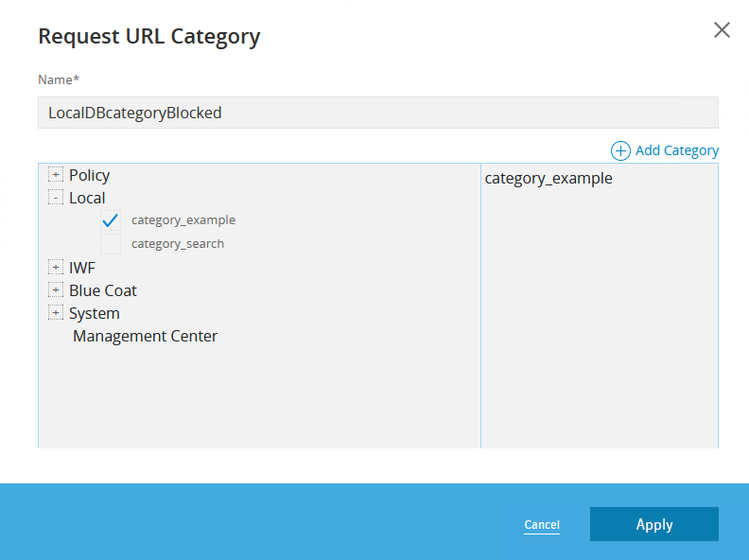Image resolution: width=749 pixels, height=560 pixels.
Task: Click the System label in the tree
Action: [94, 313]
